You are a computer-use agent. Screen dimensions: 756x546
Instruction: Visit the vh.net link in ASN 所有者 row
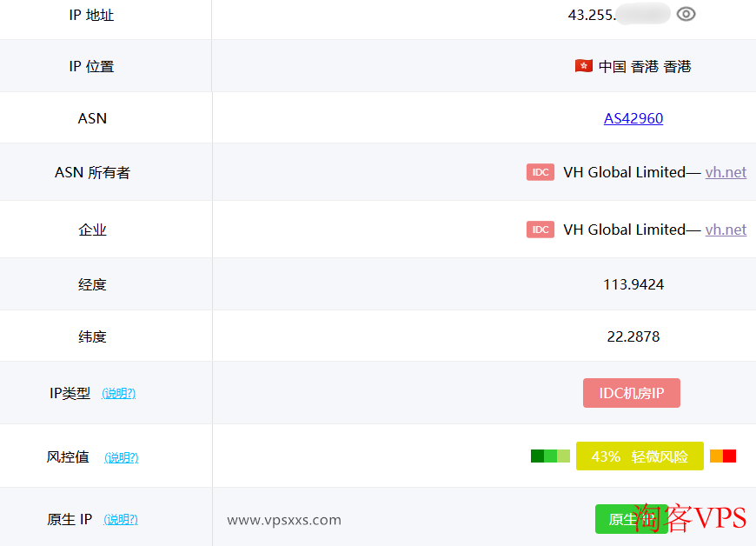726,172
